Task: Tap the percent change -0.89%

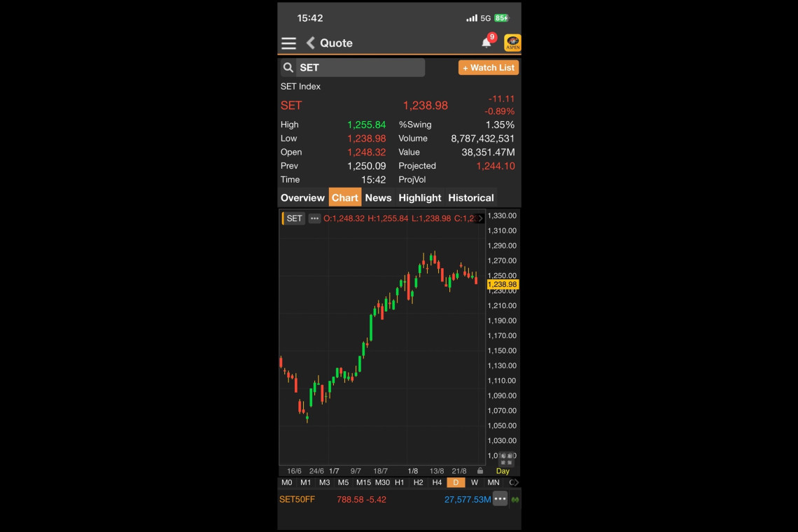Action: click(x=499, y=111)
